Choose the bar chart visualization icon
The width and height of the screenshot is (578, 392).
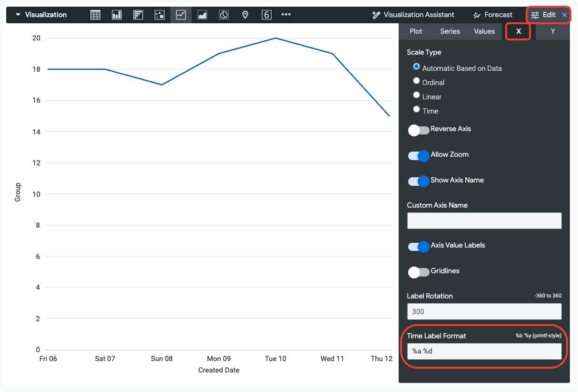[x=138, y=15]
